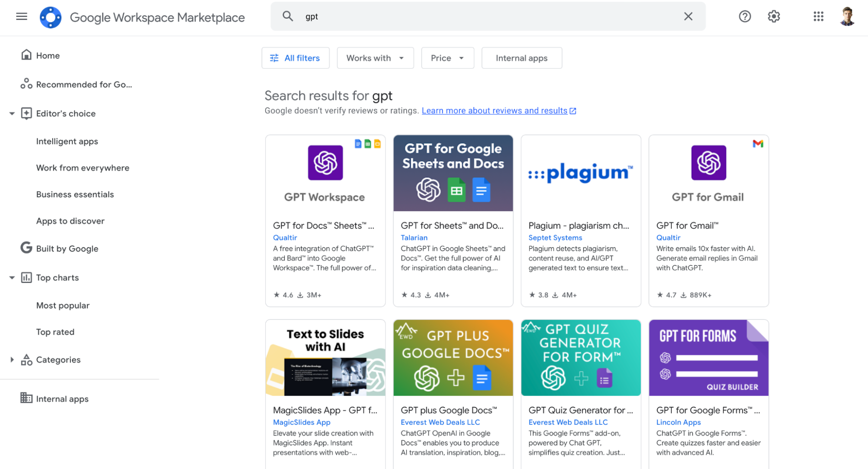Go to Most popular in sidebar
The width and height of the screenshot is (868, 469).
click(63, 306)
